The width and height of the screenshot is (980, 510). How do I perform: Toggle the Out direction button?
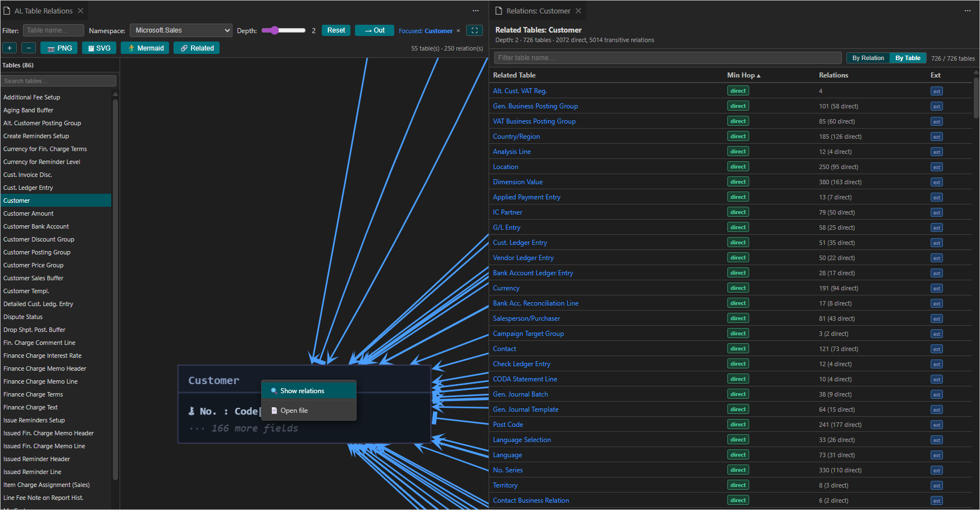(x=374, y=30)
